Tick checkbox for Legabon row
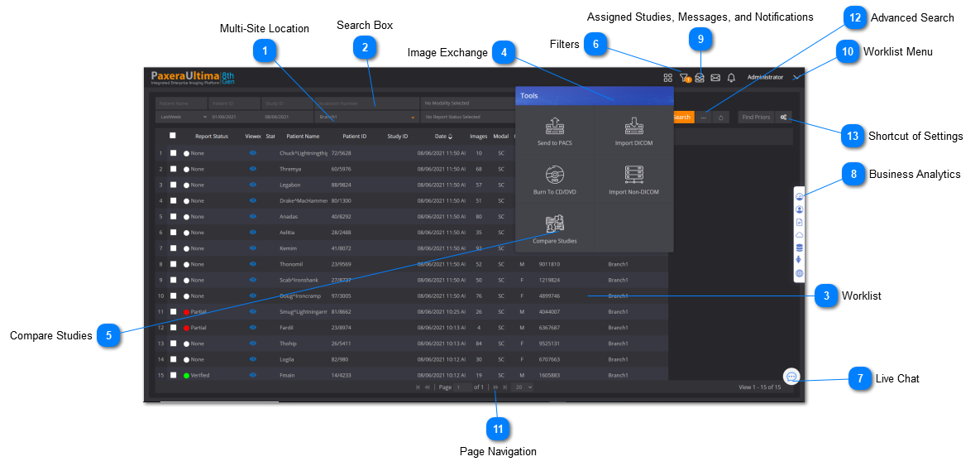Viewport: 980px width, 471px height. tap(174, 185)
